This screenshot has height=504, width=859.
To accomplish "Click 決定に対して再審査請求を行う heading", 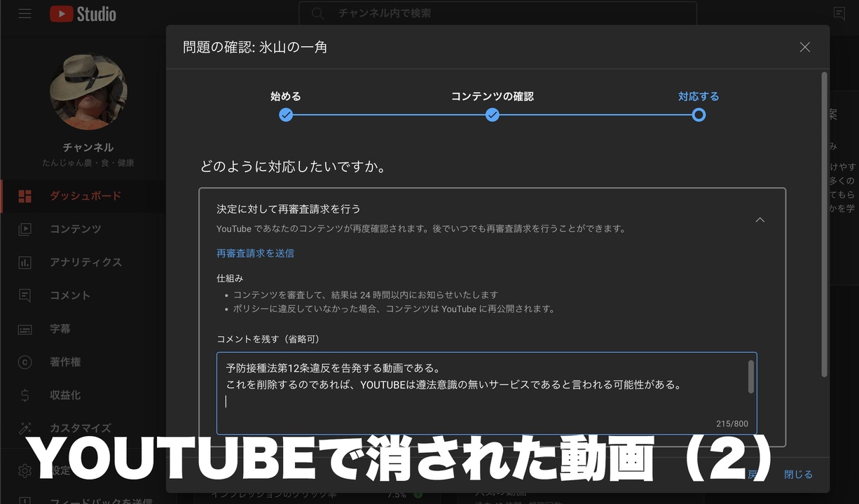I will pyautogui.click(x=289, y=209).
